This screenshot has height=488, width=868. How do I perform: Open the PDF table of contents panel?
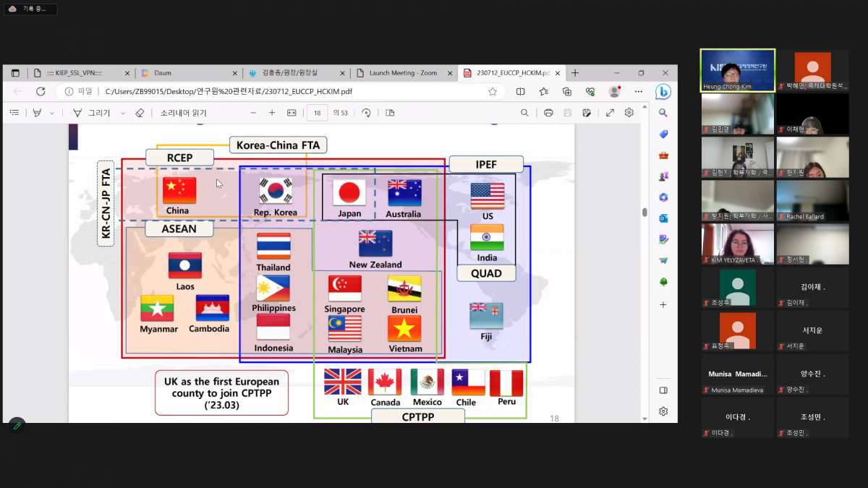pos(15,113)
